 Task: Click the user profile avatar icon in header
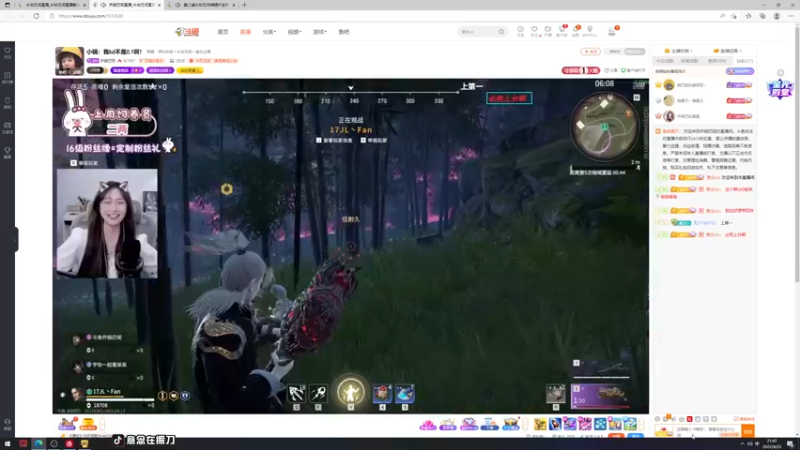coord(612,31)
